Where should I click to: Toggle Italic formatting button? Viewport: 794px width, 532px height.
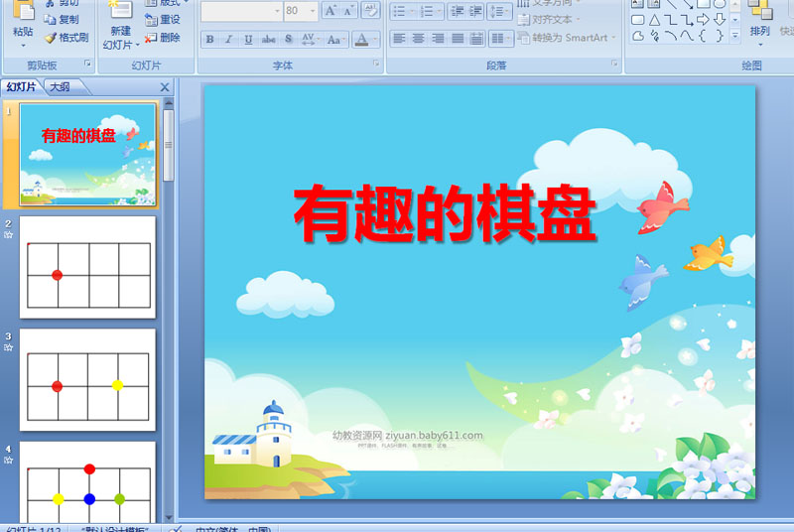(x=229, y=39)
